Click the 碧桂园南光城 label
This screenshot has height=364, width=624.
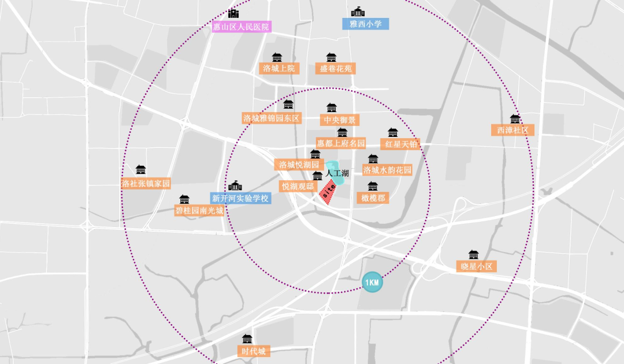tap(199, 210)
